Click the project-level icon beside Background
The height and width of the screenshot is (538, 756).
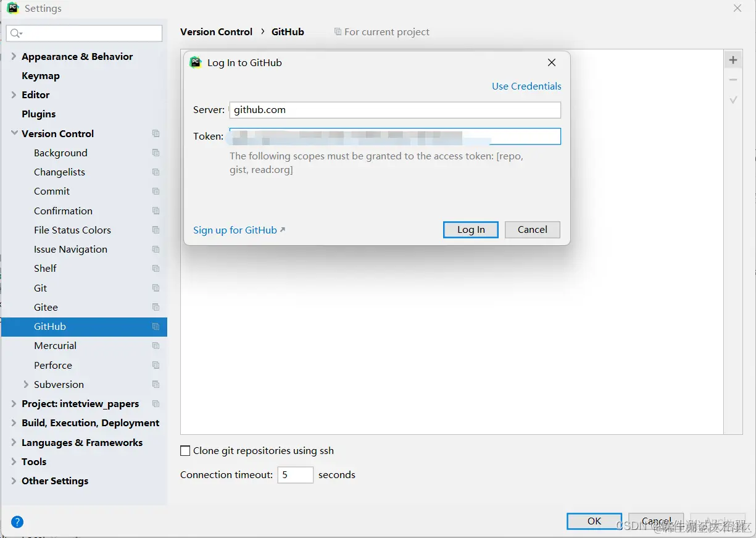tap(156, 153)
